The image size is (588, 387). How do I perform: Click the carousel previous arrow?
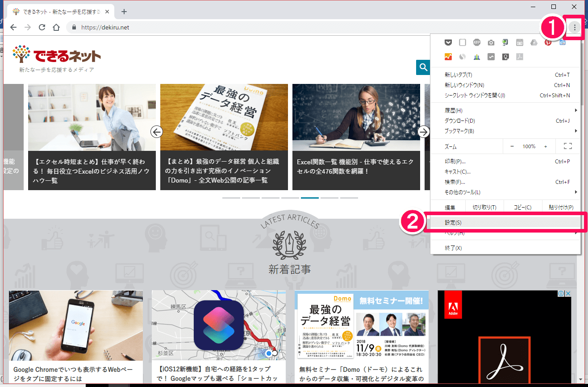(x=157, y=132)
